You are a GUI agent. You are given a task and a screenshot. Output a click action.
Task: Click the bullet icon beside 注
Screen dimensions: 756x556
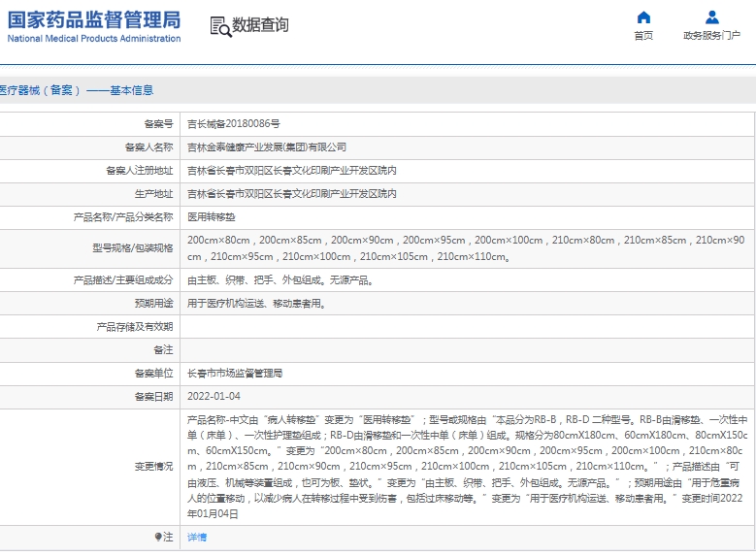coord(157,537)
